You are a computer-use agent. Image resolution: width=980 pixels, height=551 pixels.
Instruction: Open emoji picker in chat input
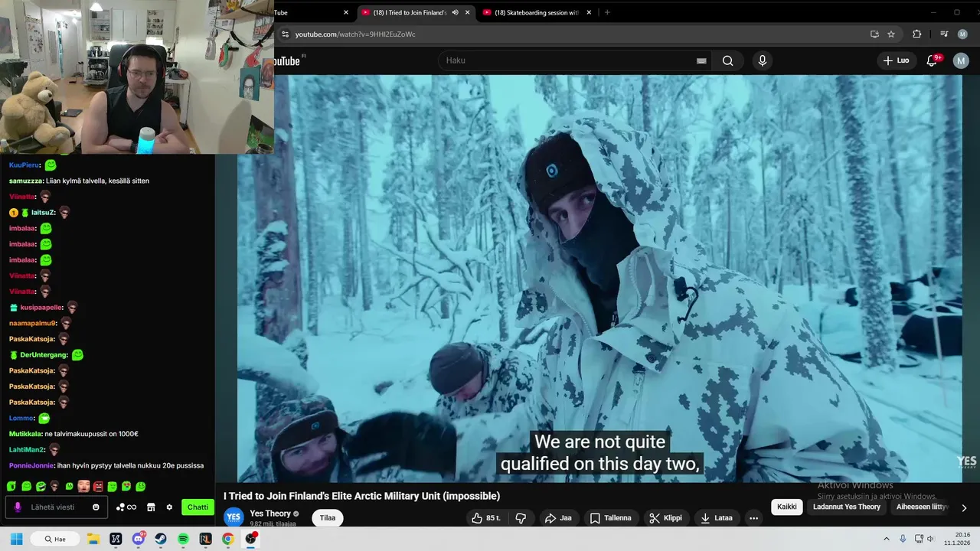(96, 507)
